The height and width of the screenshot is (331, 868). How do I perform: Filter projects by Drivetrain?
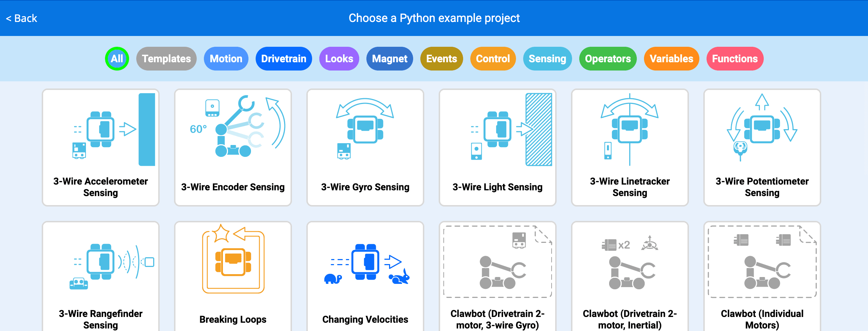pos(284,59)
